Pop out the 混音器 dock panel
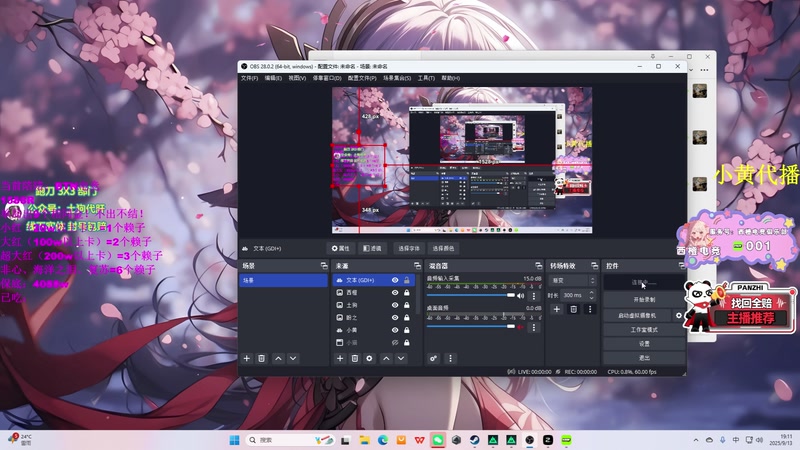800x450 pixels. click(x=538, y=266)
